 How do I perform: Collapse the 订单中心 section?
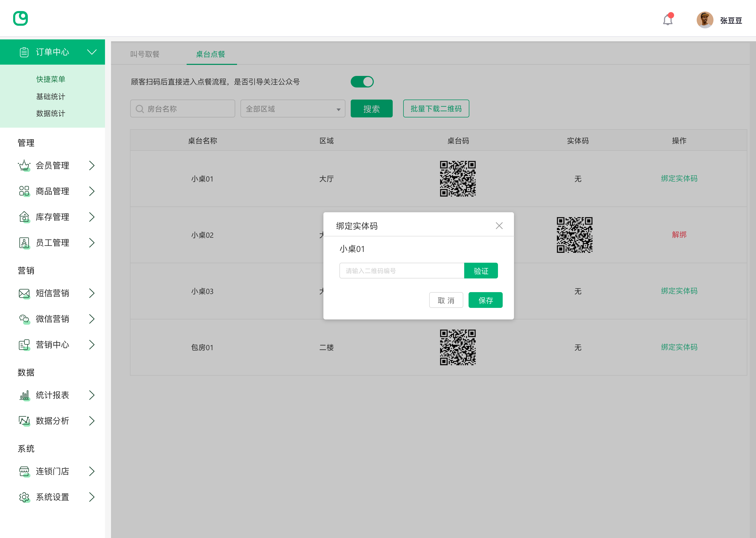(92, 52)
